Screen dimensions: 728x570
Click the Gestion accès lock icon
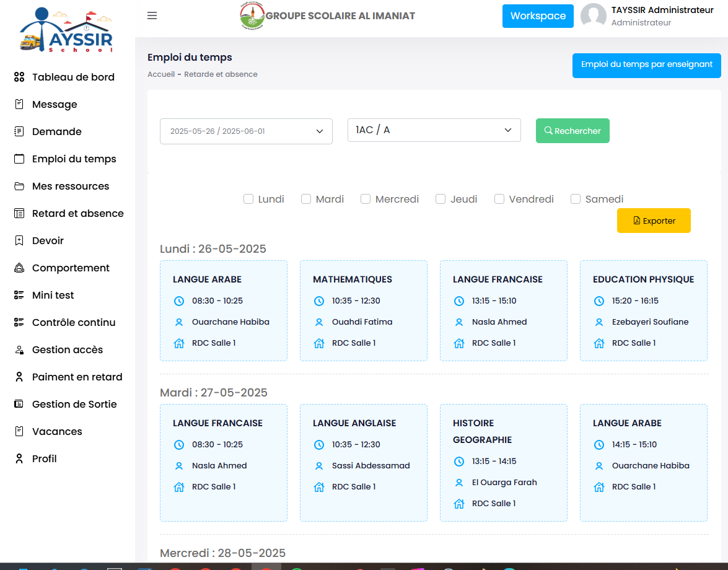pos(19,350)
